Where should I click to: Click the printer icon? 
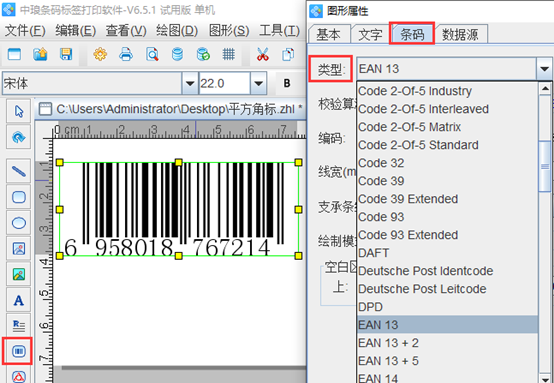click(x=126, y=54)
